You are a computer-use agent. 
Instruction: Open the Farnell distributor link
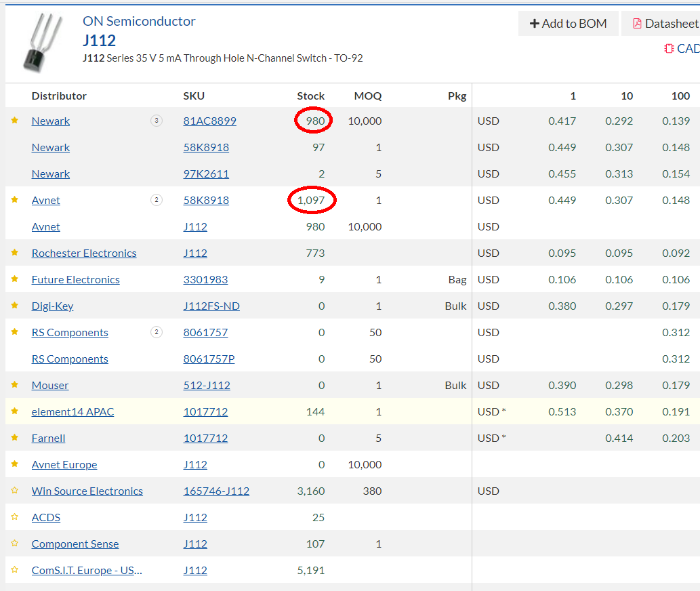[x=48, y=439]
